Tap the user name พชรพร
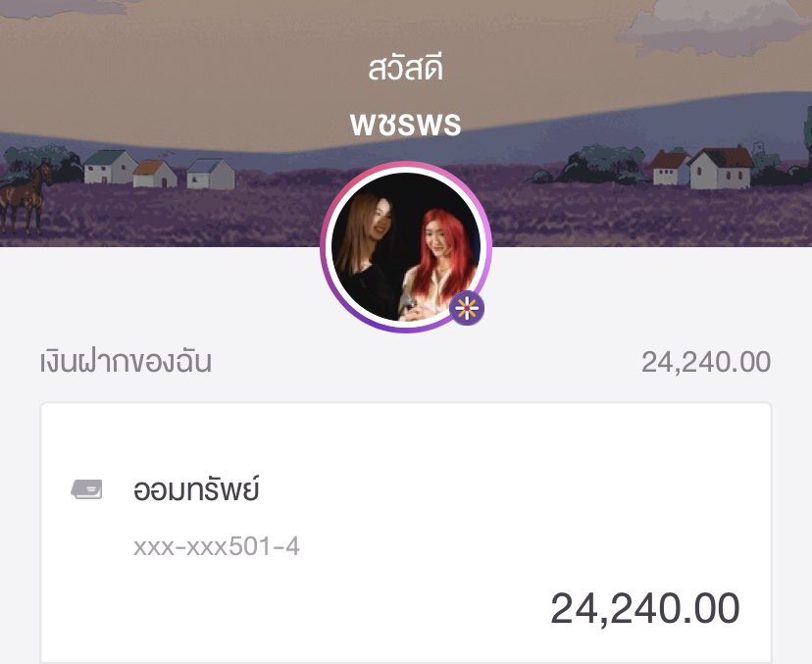The image size is (812, 664). (x=405, y=124)
